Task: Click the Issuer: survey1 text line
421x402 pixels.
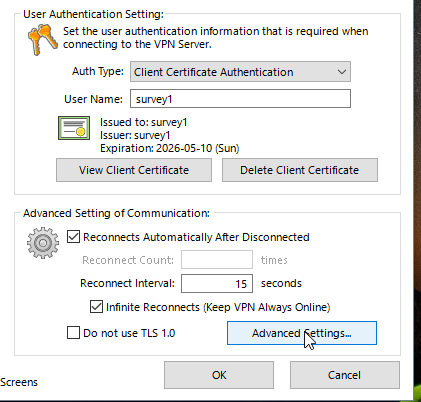Action: pos(135,135)
